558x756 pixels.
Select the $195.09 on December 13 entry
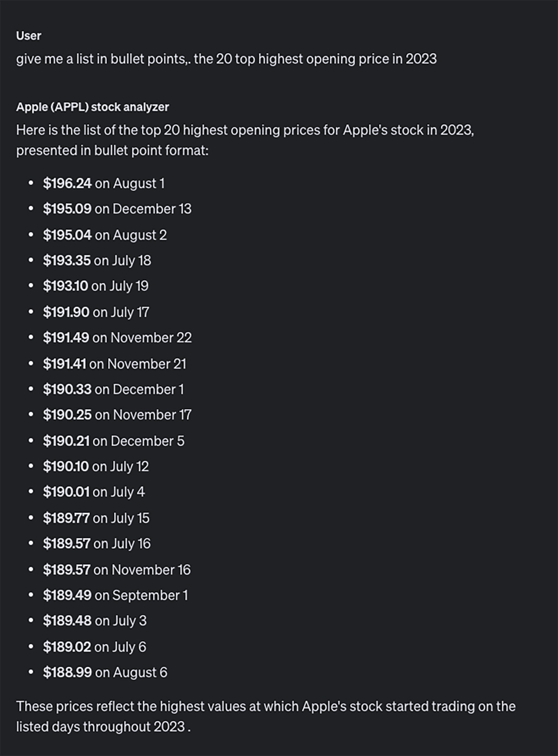tap(117, 209)
